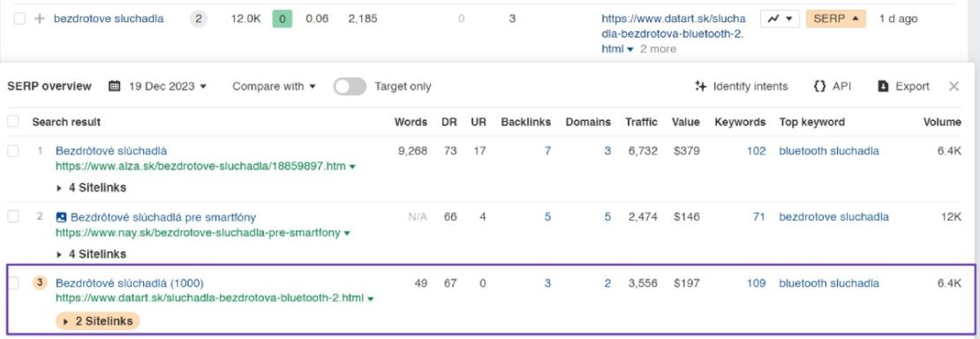Click the green 0 difficulty badge
Image resolution: width=980 pixels, height=339 pixels.
pos(282,19)
